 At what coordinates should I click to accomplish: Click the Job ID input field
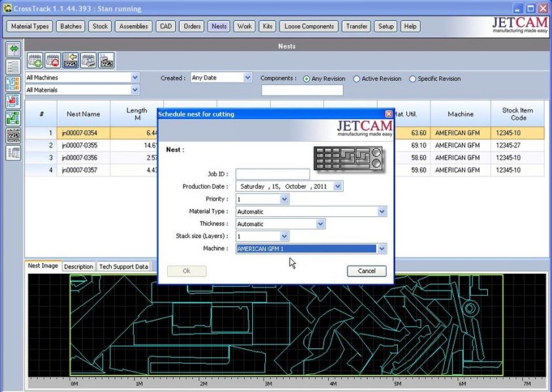(x=272, y=174)
